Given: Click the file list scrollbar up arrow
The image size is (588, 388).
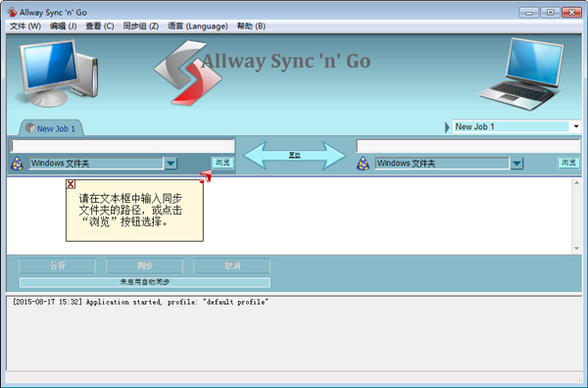Looking at the screenshot, I should point(576,182).
